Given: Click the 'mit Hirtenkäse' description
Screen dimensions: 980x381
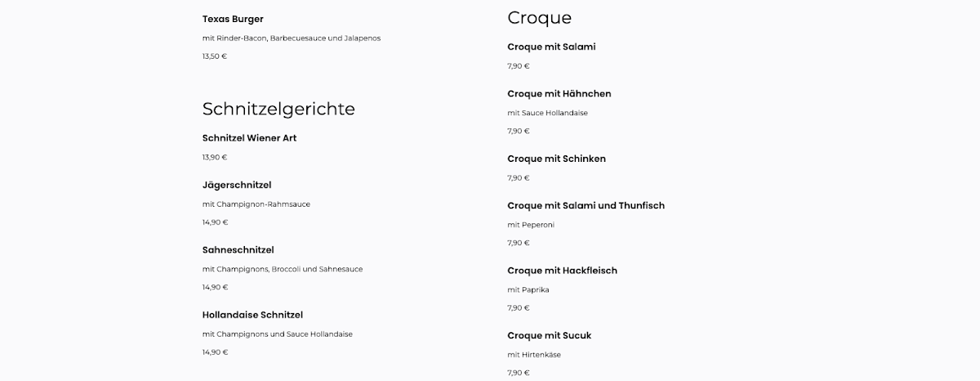Looking at the screenshot, I should (x=534, y=355).
